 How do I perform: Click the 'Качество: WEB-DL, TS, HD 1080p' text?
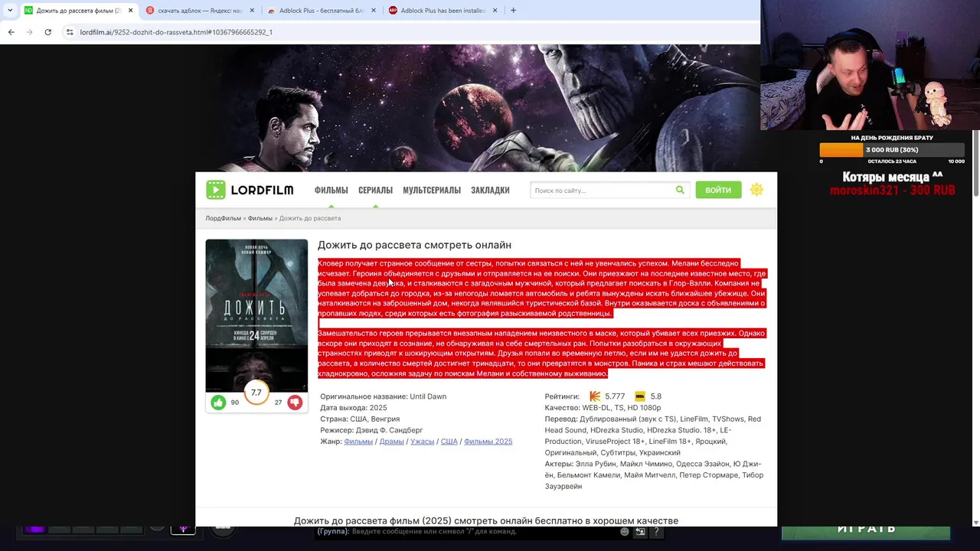point(603,408)
